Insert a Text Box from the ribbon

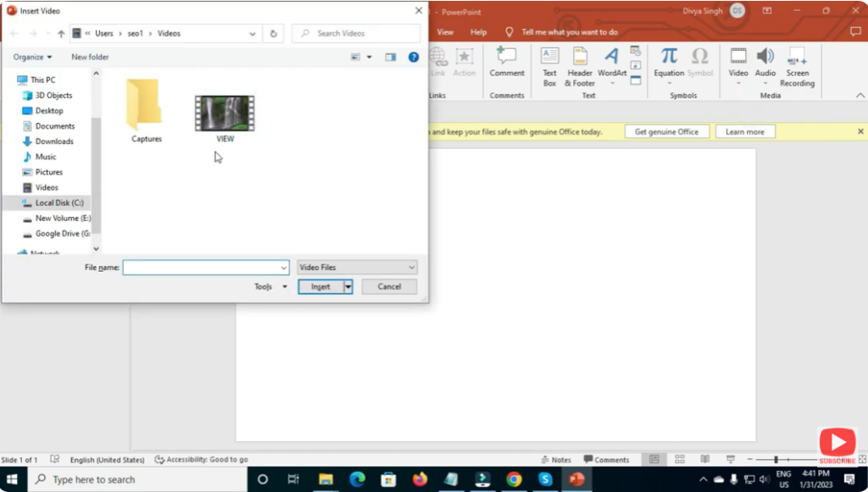[549, 68]
